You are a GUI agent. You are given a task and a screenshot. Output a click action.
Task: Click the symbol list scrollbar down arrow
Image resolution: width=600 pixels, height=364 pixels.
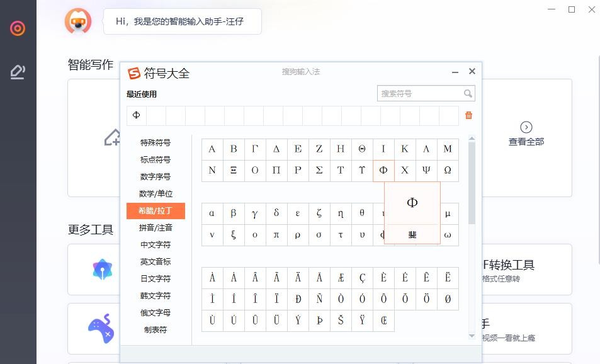tap(472, 337)
